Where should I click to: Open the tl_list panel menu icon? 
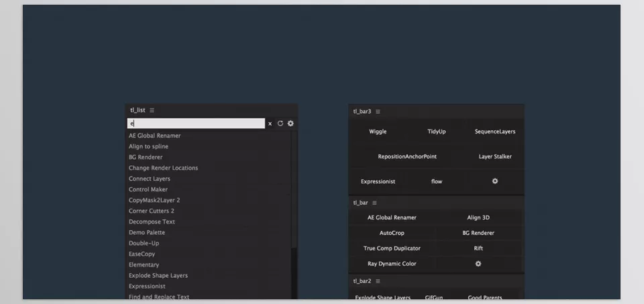[x=152, y=110]
